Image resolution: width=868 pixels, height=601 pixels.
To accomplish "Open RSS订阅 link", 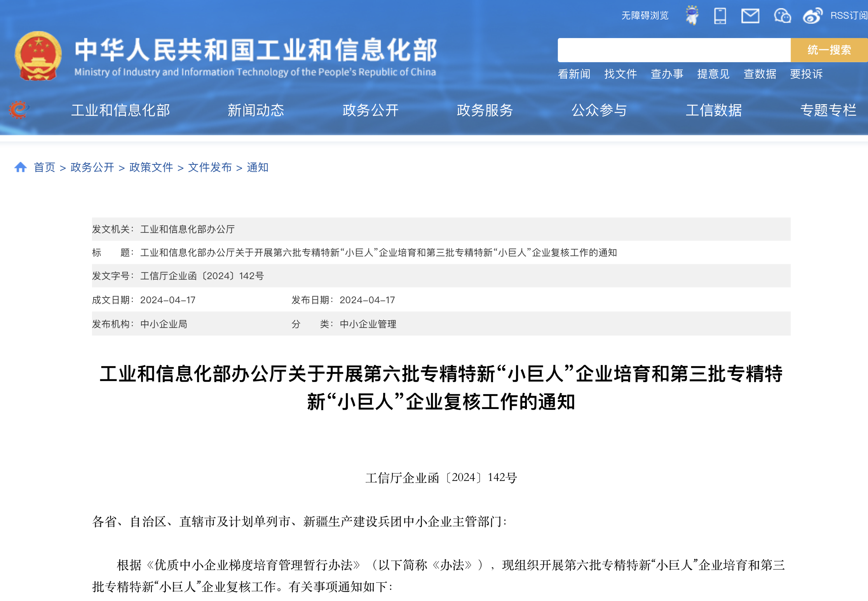I will click(849, 16).
